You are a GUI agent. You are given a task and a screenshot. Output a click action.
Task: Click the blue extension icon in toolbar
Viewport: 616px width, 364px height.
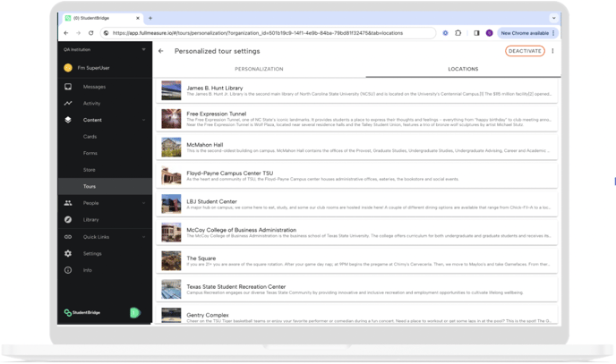[445, 33]
